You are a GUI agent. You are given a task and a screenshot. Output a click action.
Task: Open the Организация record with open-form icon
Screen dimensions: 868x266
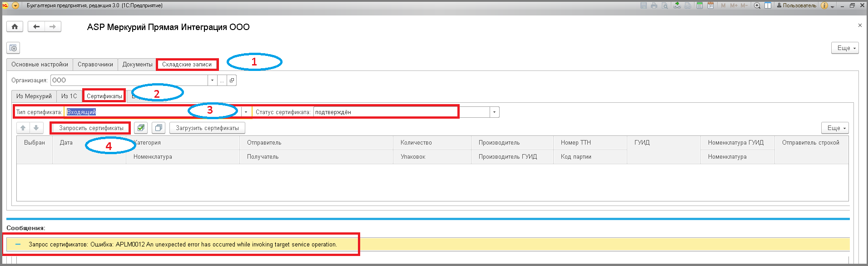click(232, 80)
